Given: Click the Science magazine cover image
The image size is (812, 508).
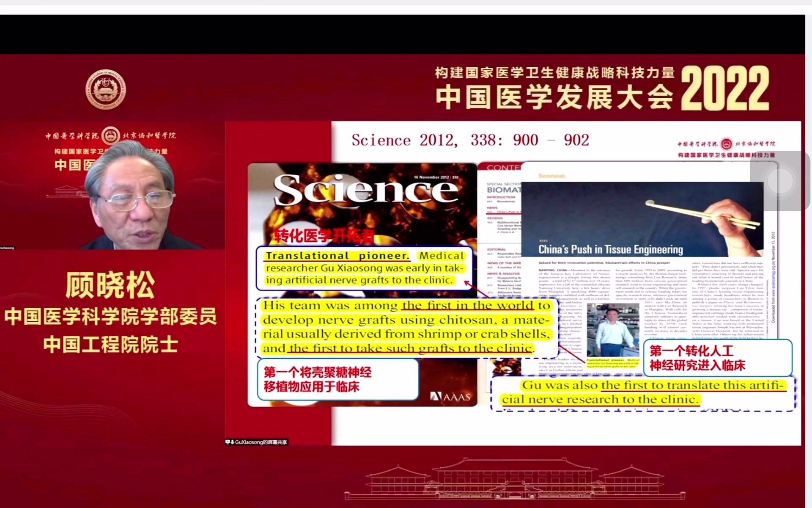Looking at the screenshot, I should (x=362, y=284).
